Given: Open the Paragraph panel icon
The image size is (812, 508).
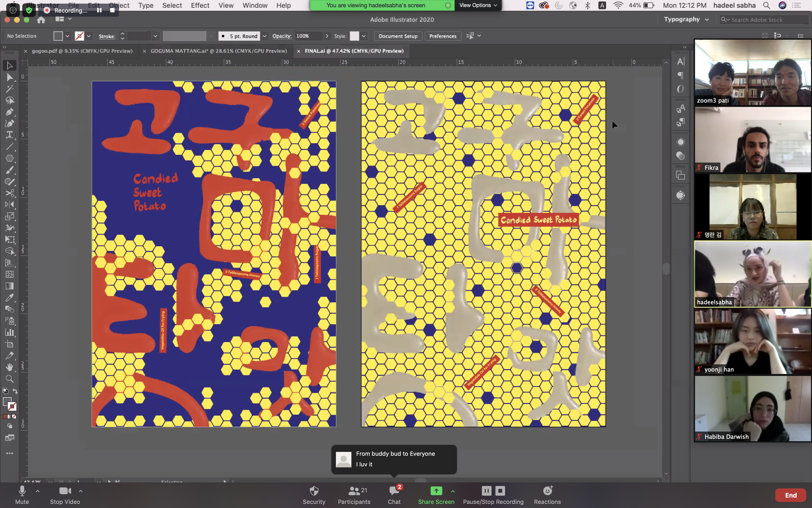Looking at the screenshot, I should [680, 75].
